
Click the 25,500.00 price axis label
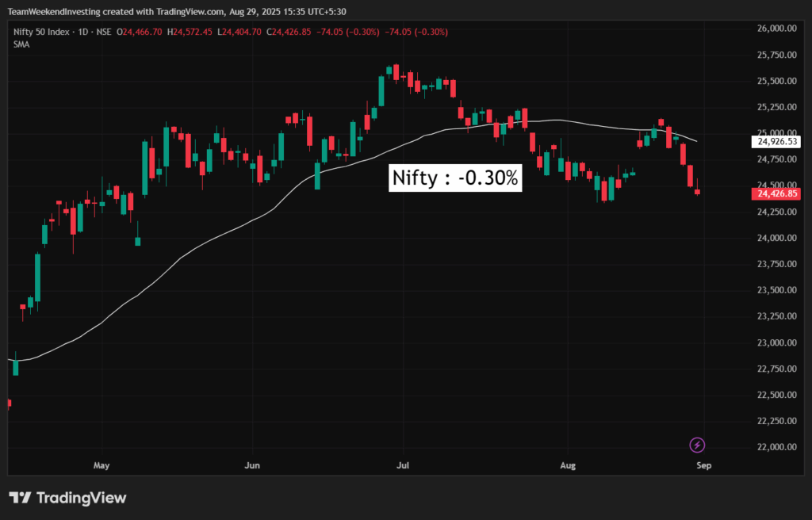coord(777,82)
